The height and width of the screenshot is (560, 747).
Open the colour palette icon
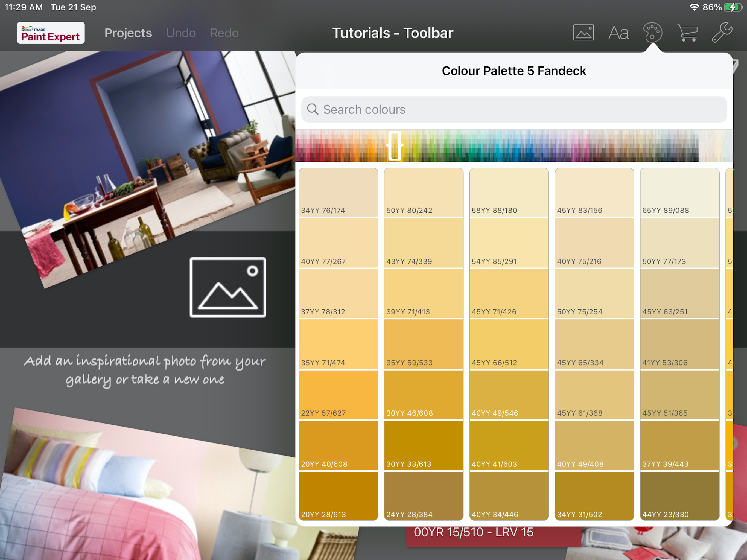652,33
